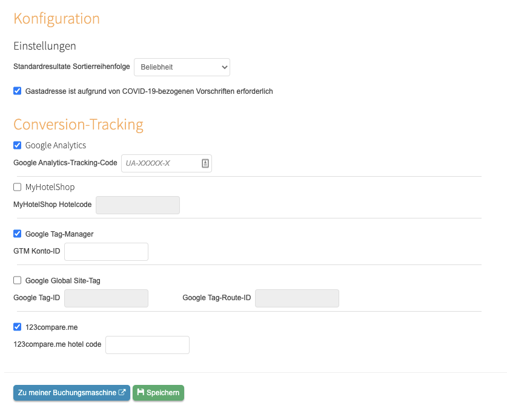Screen dimensions: 507x420
Task: Click the Google Tag-Route-ID field
Action: point(297,298)
